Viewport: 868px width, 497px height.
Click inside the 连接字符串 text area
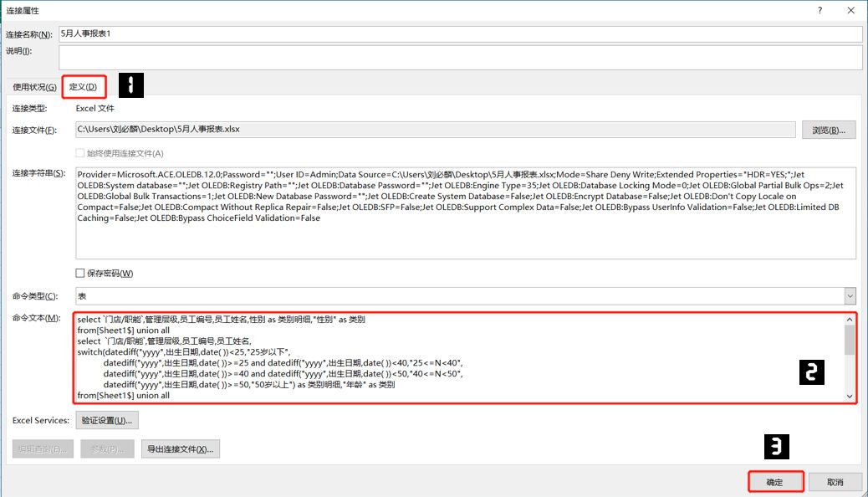pos(466,213)
